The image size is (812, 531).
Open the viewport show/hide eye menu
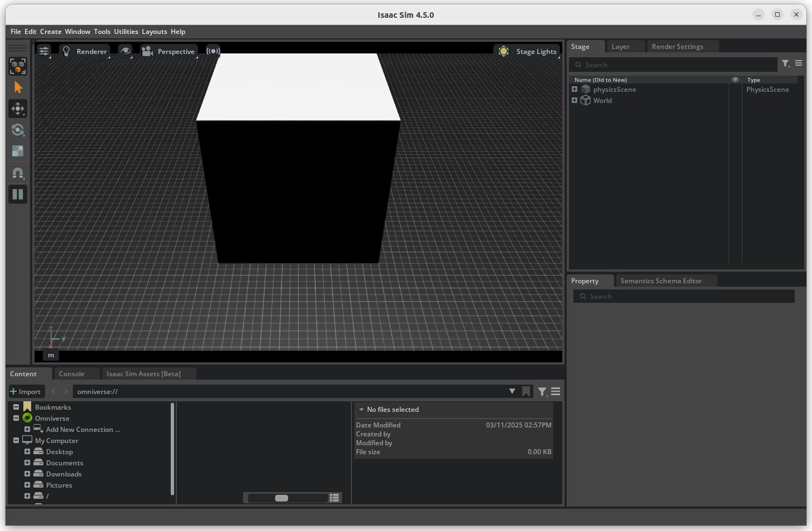click(126, 51)
